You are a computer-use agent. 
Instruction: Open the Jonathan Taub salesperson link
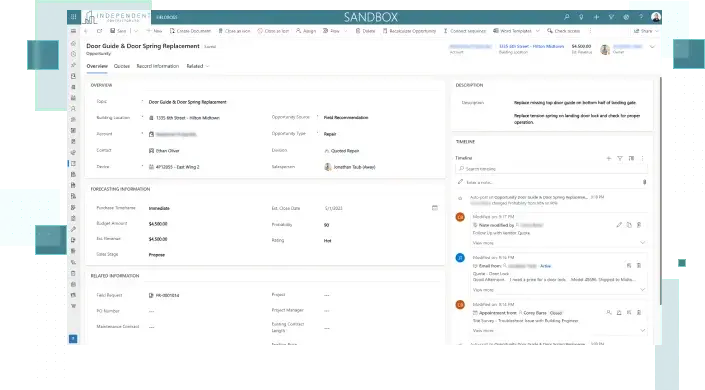tap(354, 167)
